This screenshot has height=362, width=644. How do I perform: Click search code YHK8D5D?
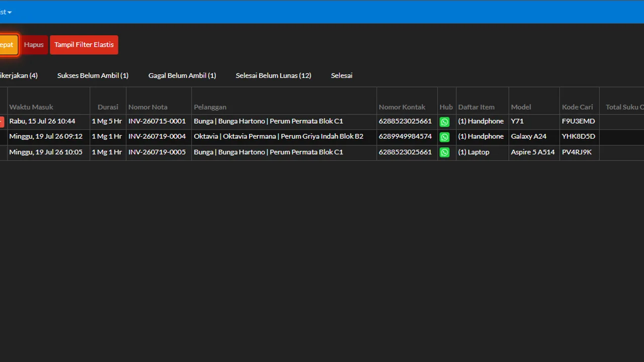[x=579, y=136]
